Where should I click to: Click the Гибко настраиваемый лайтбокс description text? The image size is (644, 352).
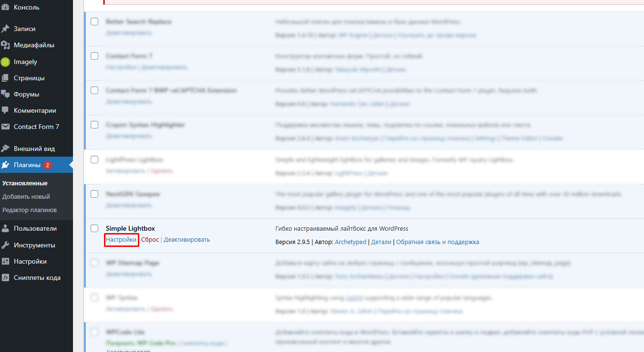(x=342, y=228)
